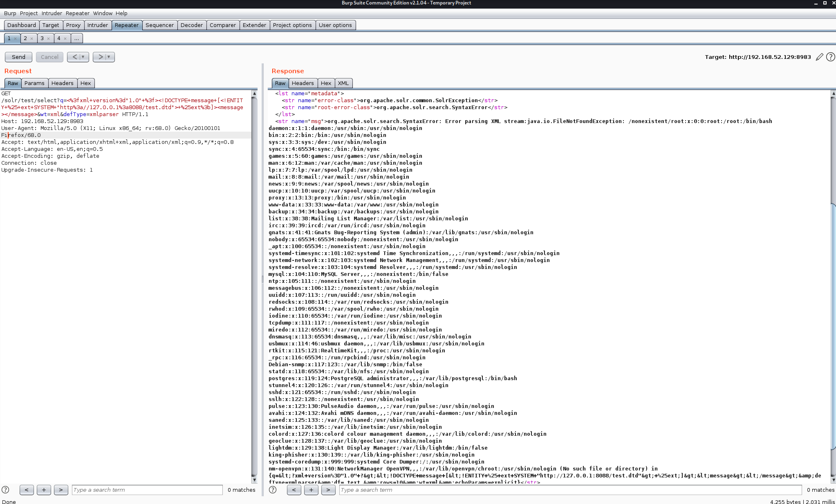Open the Window menu

coord(102,13)
